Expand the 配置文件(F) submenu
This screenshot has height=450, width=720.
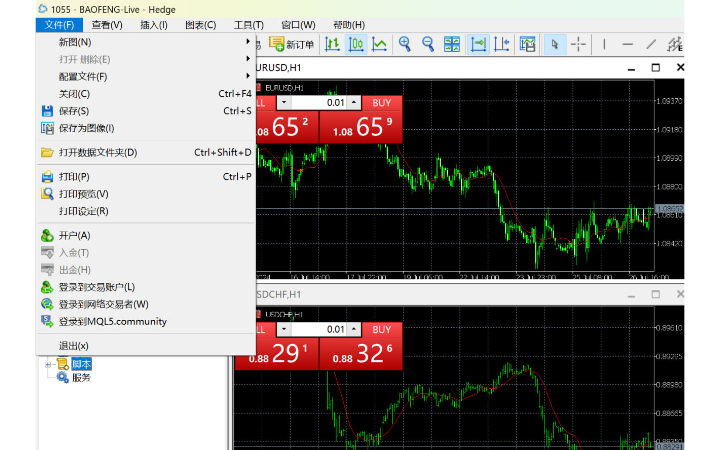click(146, 77)
